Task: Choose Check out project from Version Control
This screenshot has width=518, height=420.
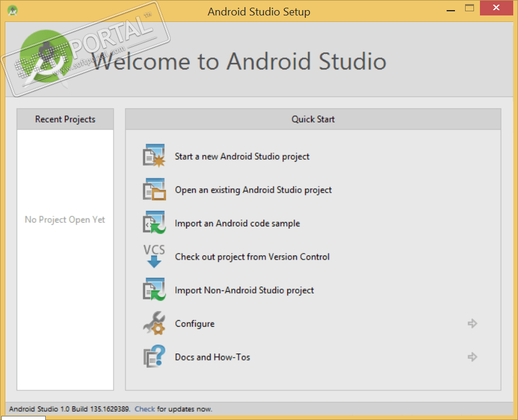Action: [x=252, y=257]
